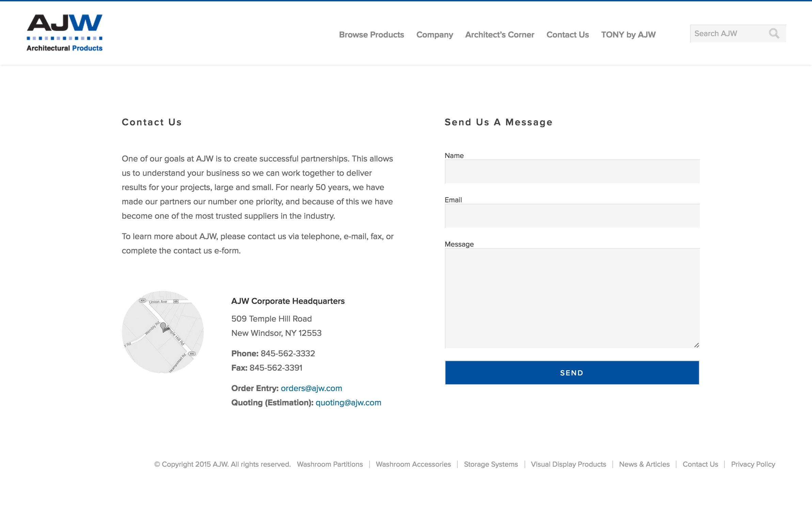Click the Union Ave label on map

(158, 302)
